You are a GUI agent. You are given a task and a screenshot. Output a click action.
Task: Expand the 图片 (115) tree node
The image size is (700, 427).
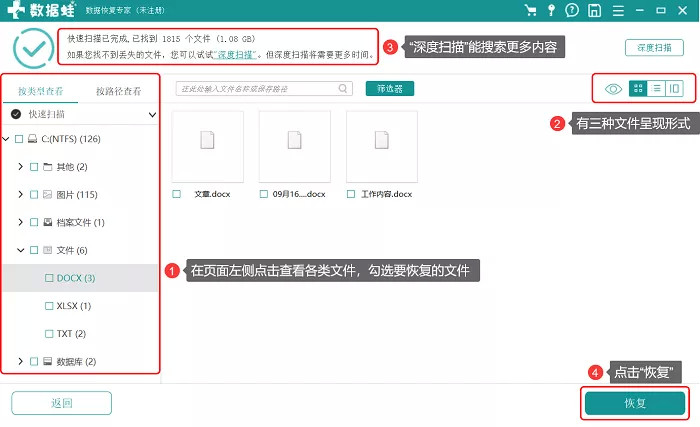20,194
